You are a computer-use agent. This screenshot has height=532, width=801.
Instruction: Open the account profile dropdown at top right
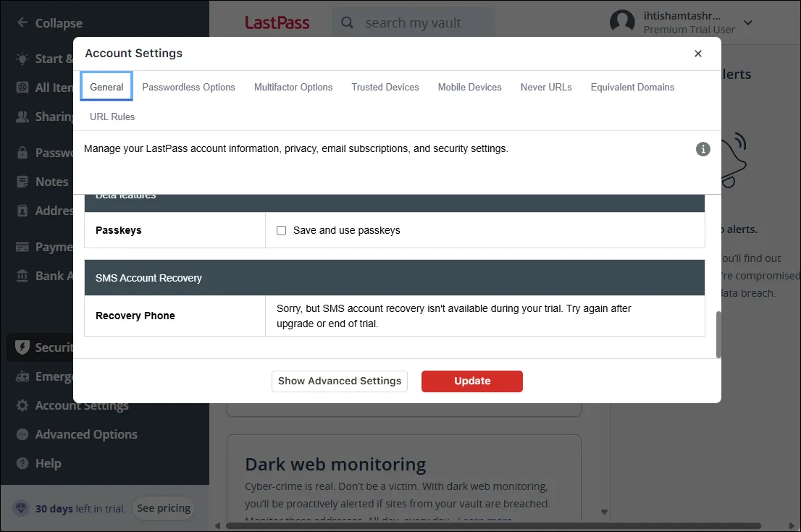pyautogui.click(x=747, y=22)
